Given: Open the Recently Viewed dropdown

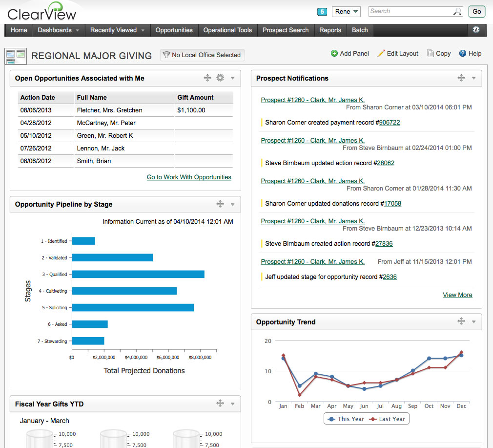Looking at the screenshot, I should 114,30.
